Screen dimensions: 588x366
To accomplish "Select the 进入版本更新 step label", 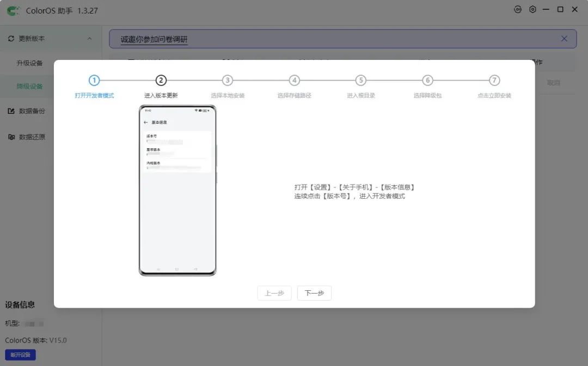I will [161, 96].
